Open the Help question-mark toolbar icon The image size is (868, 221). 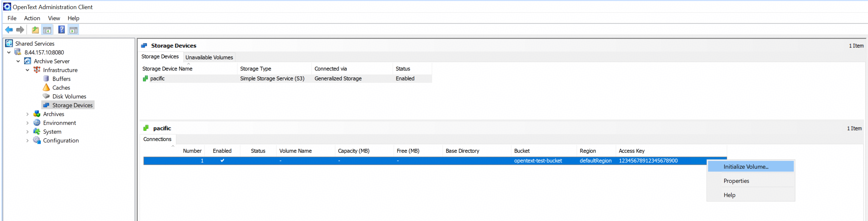[61, 30]
